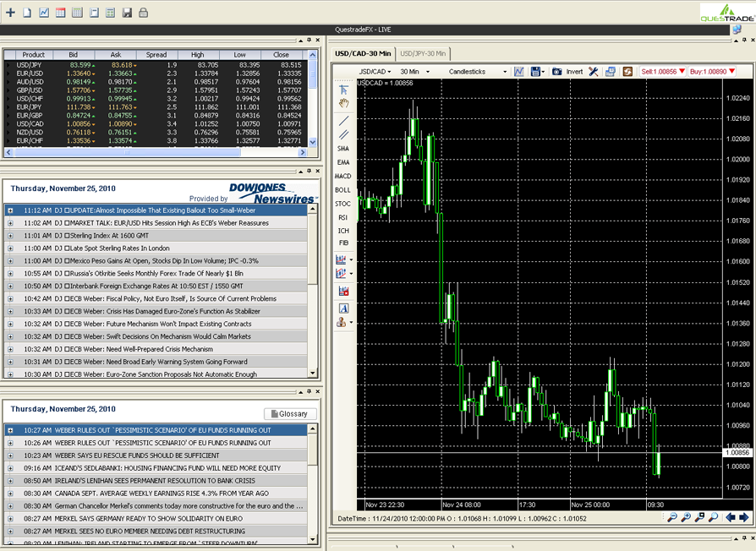This screenshot has height=551, width=756.
Task: Select the USD/CAD-30 Min tab
Action: [x=363, y=53]
